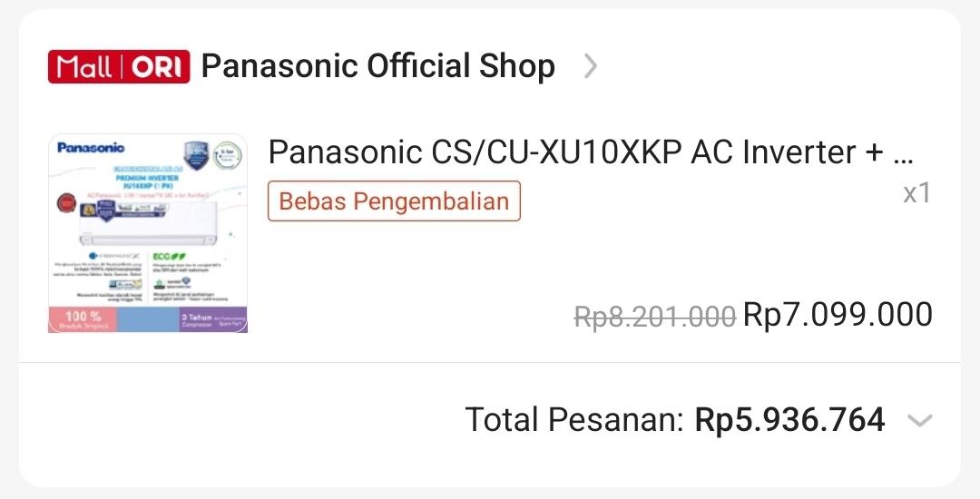Tap the Bebas Pengembalian tag

click(x=394, y=201)
